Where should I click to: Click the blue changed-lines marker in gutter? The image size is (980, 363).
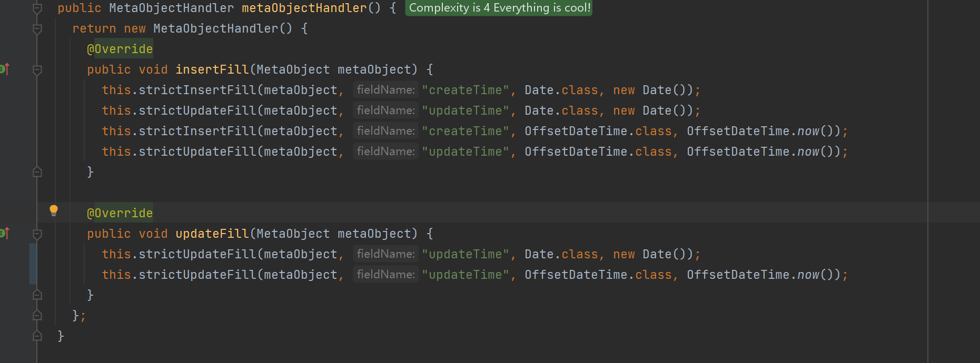[33, 264]
